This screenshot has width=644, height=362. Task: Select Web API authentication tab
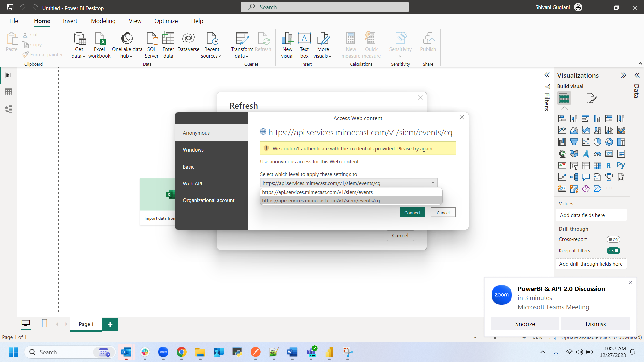(193, 183)
